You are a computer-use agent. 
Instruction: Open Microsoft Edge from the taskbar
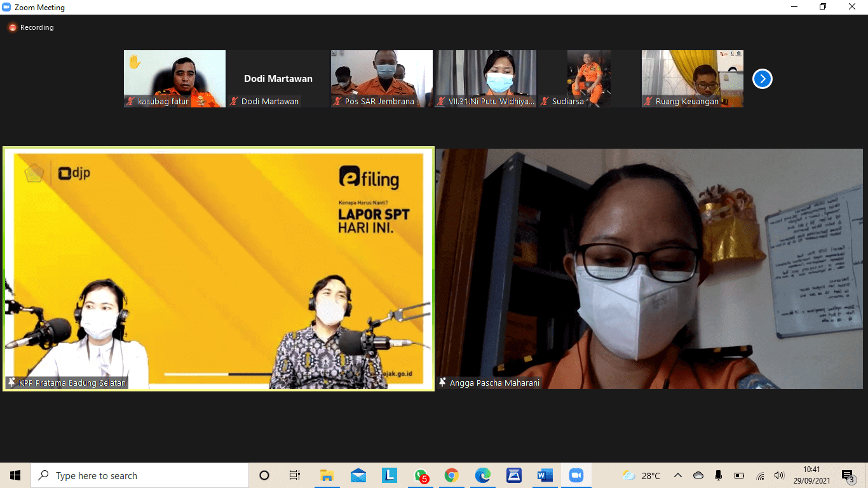[483, 475]
